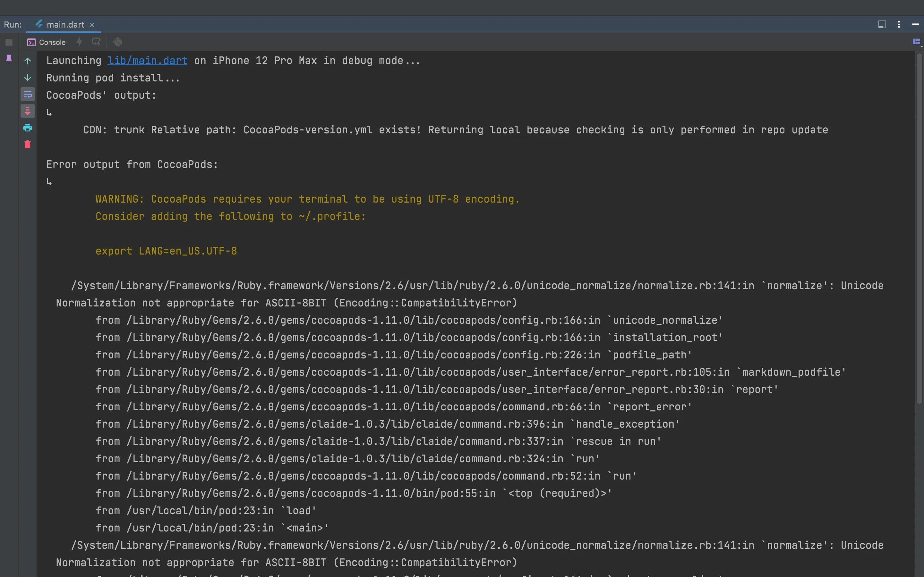Image resolution: width=924 pixels, height=577 pixels.
Task: Open the lib/main.dart link
Action: (x=147, y=61)
